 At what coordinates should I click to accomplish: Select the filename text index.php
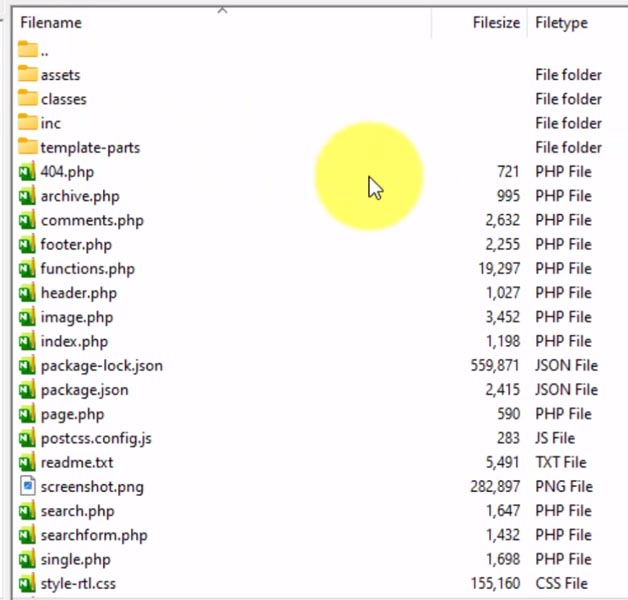(74, 342)
